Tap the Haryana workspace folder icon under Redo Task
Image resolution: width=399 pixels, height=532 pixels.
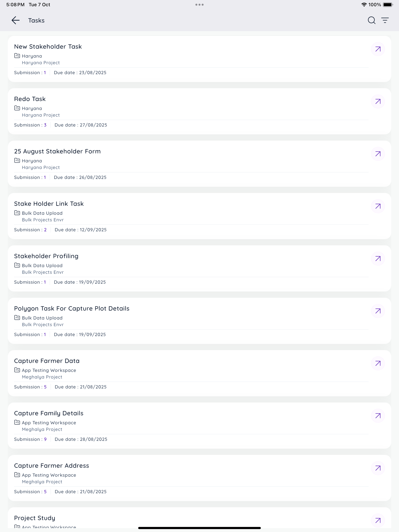17,108
